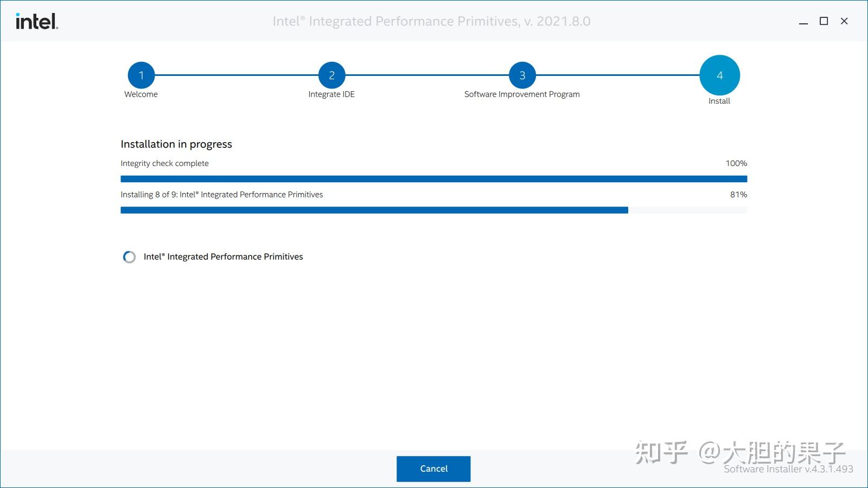Click the Cancel button
The height and width of the screenshot is (488, 868).
(433, 468)
